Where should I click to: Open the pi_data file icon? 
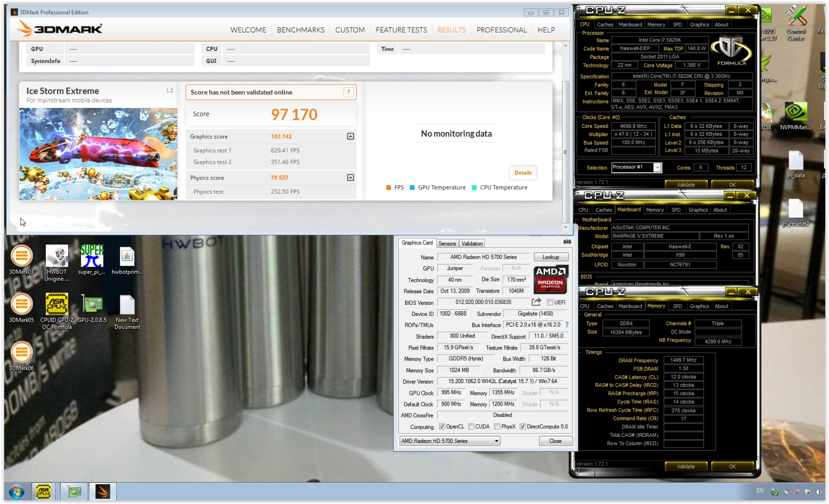pyautogui.click(x=795, y=164)
